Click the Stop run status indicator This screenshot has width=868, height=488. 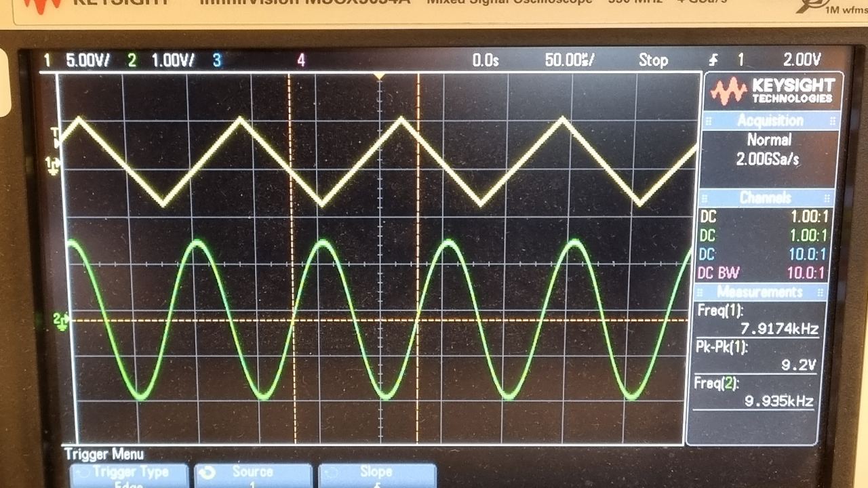pyautogui.click(x=653, y=60)
